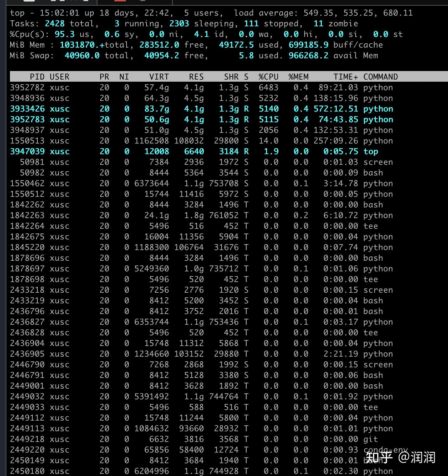This screenshot has height=476, width=448.
Task: Click the MiB Swap total value
Action: [82, 55]
